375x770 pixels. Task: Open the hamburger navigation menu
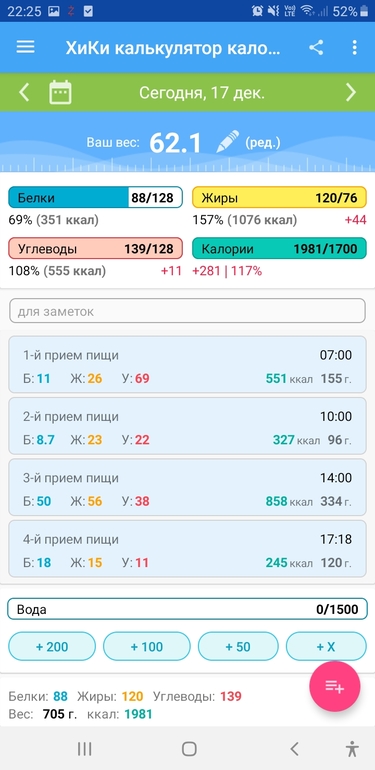pyautogui.click(x=26, y=47)
